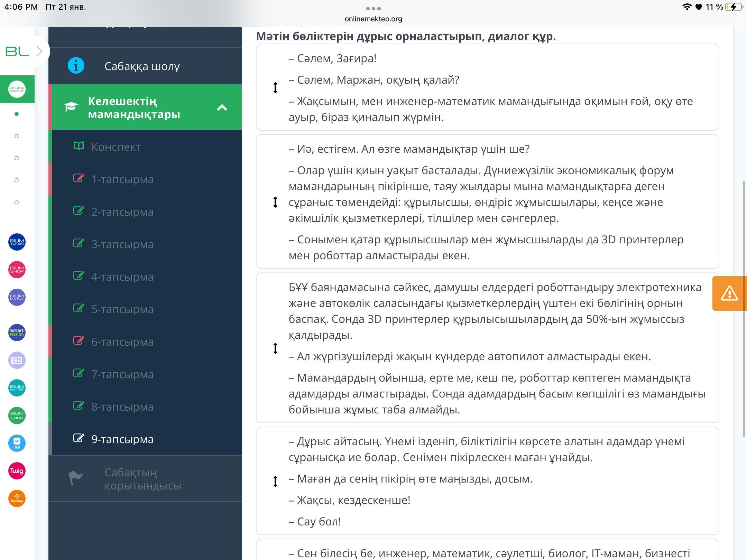Viewport: 747px width, 560px height.
Task: Open the iMektep orange icon
Action: point(17,498)
